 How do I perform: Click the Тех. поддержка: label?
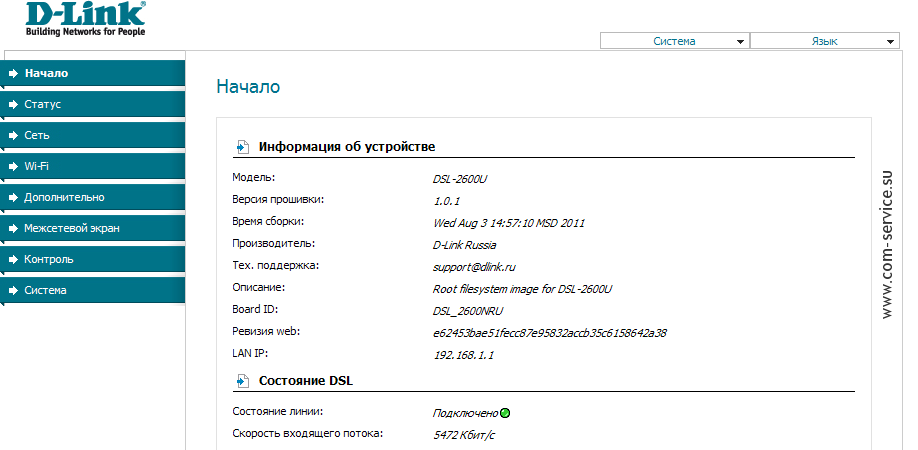coord(275,266)
